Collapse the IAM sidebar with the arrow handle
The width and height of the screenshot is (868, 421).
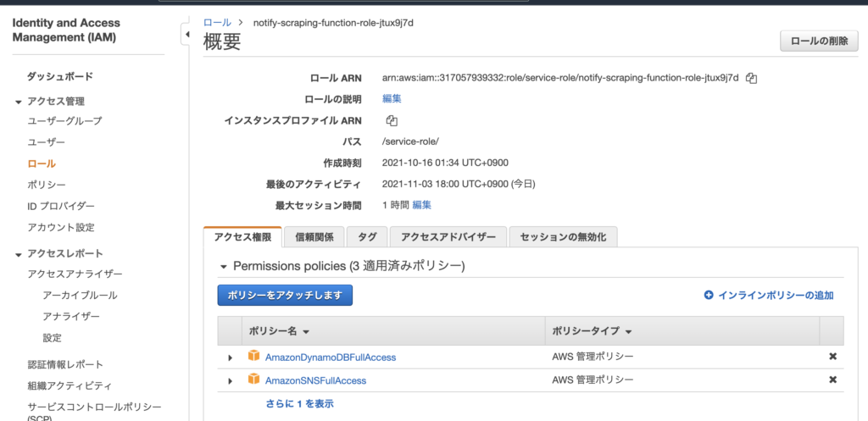point(186,35)
